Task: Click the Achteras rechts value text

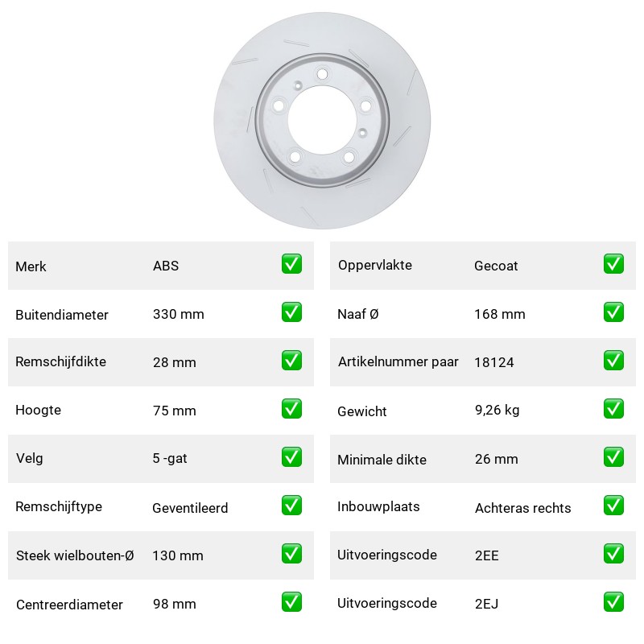Action: coord(522,508)
